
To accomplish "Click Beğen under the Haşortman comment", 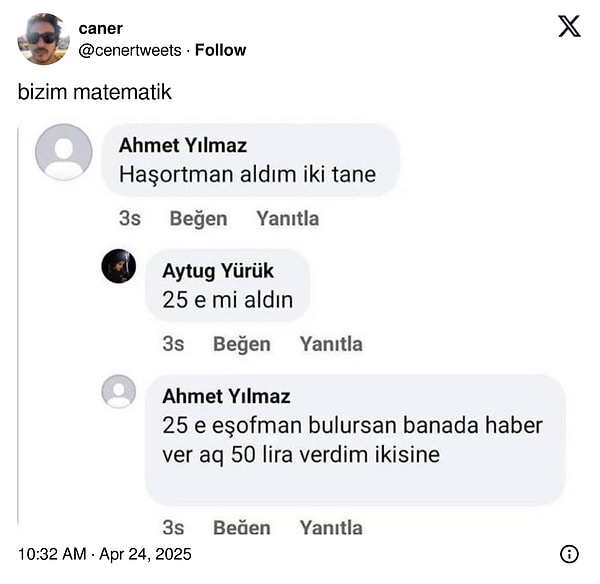I will (x=198, y=218).
